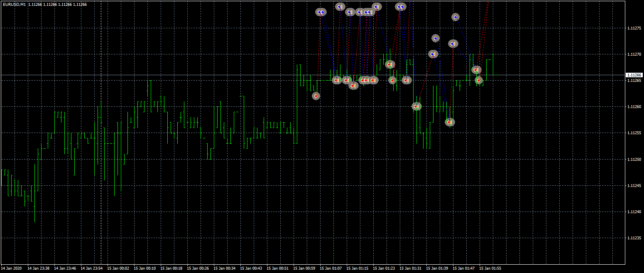Viewport: 644px width, 273px height.
Task: Click the trade marker at 1.11267 near 01:53
Action: [476, 70]
